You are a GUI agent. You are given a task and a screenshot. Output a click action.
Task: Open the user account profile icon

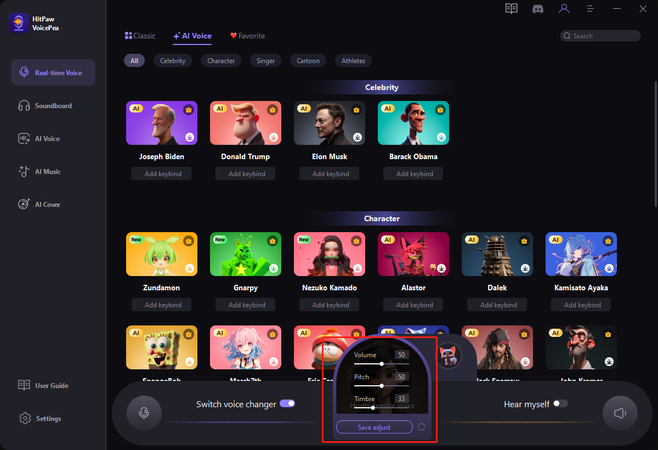pyautogui.click(x=564, y=9)
